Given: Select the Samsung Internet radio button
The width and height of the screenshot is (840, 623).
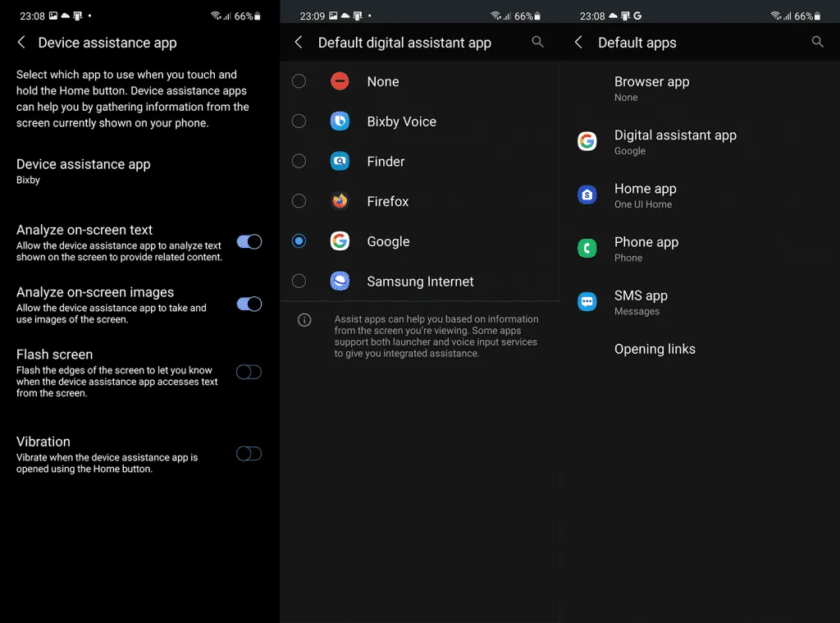Looking at the screenshot, I should tap(299, 281).
